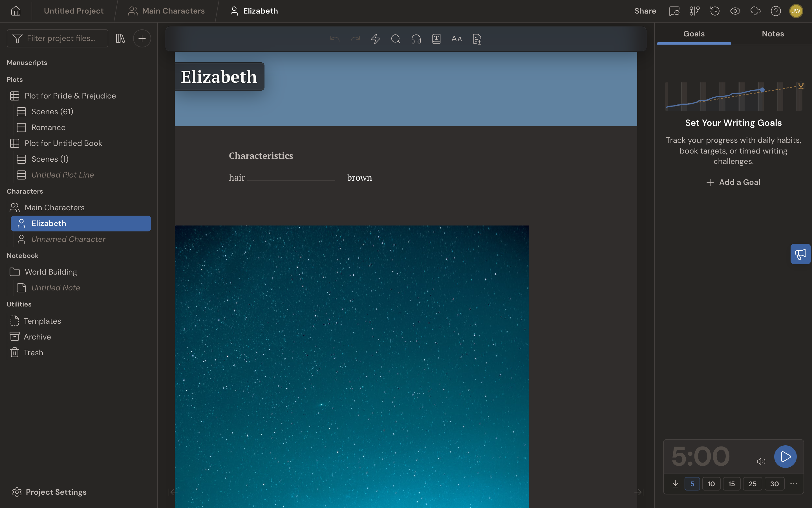Click the Share button
Screen dimensions: 812x508
click(645, 11)
